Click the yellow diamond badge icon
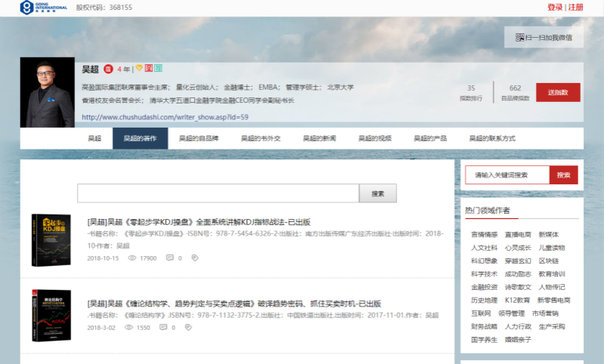 point(139,69)
